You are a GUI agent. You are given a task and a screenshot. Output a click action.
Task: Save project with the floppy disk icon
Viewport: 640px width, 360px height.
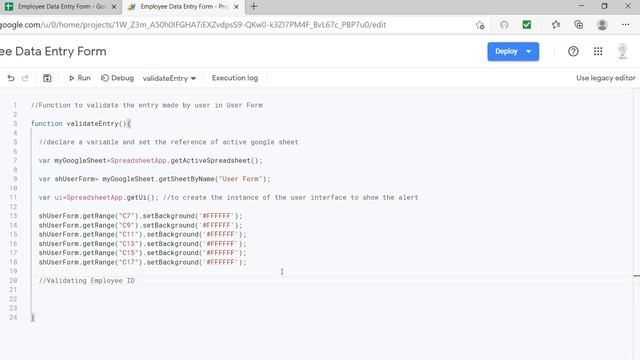47,78
